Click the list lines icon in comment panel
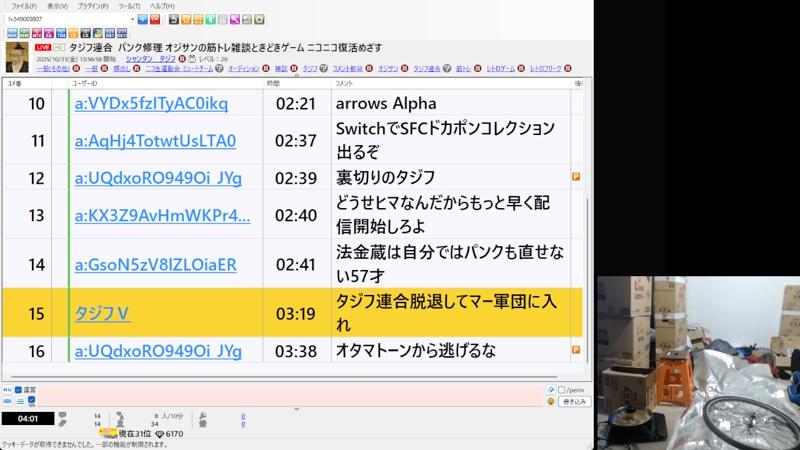800x450 pixels. coord(20,402)
